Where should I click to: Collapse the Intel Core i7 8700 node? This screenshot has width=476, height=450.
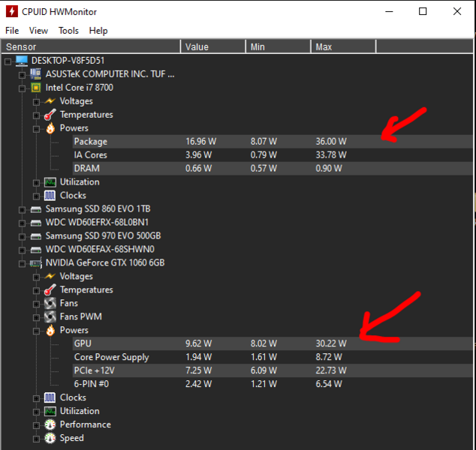coord(22,88)
